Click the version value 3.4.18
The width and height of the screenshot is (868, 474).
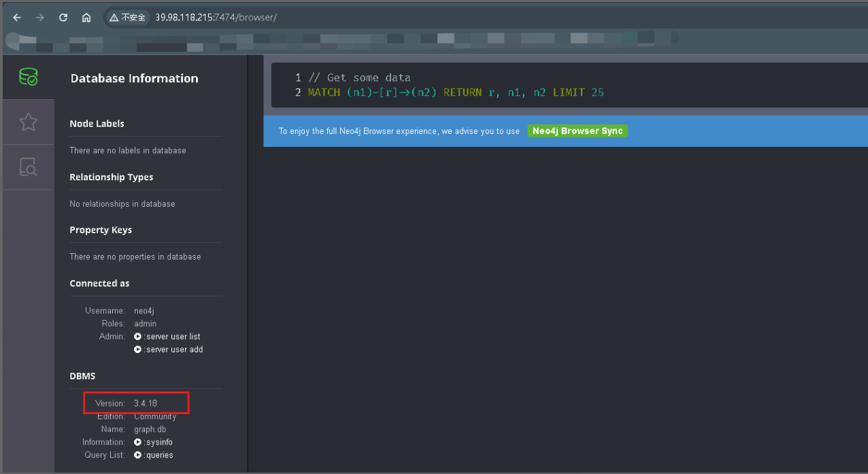click(146, 403)
